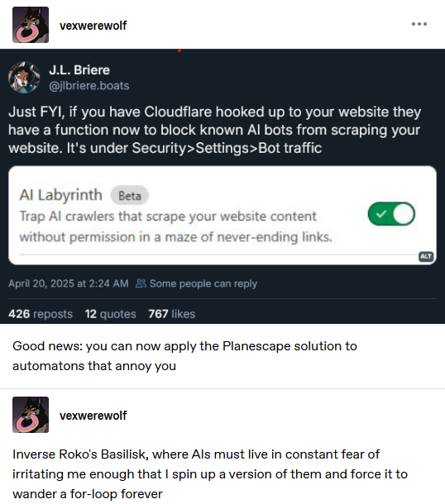Click the Planescape solution comment text
This screenshot has height=504, width=445.
click(x=184, y=356)
